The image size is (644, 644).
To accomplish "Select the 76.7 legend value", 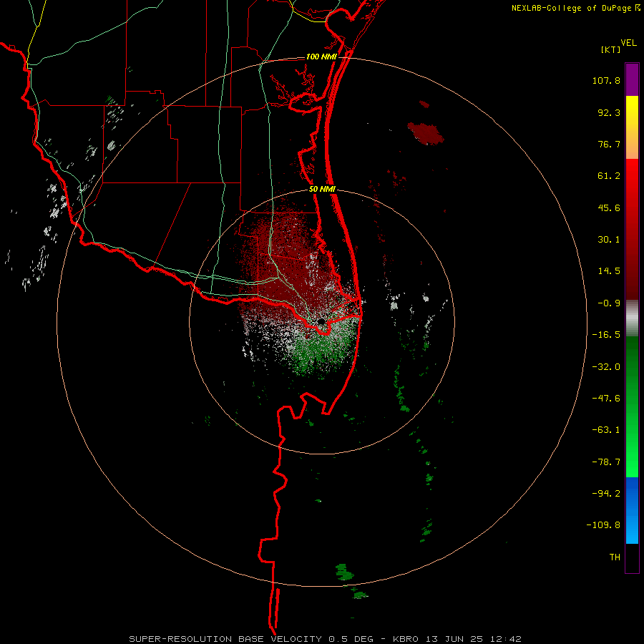I will coord(609,144).
